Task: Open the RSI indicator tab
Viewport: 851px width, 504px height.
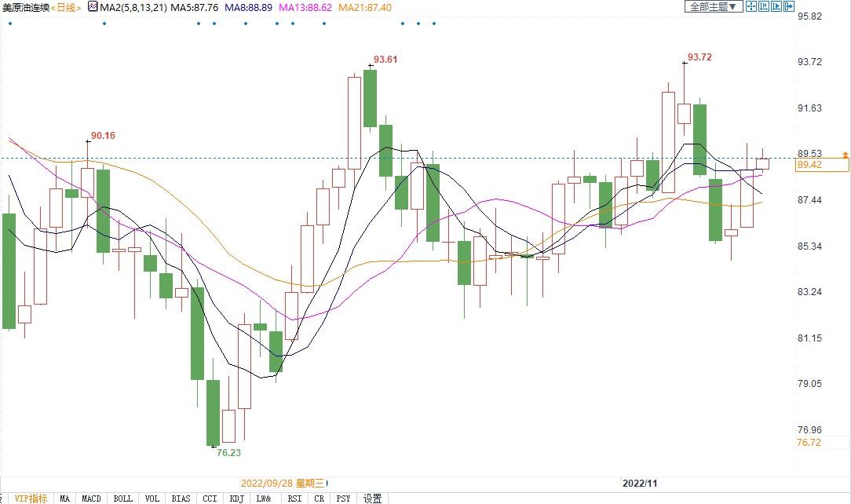Action: tap(294, 499)
